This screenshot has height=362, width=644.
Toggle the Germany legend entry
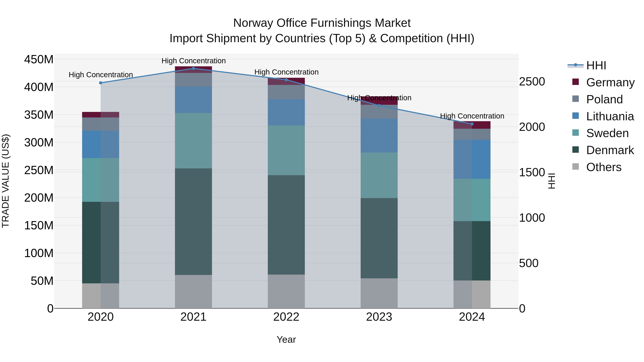[x=603, y=82]
